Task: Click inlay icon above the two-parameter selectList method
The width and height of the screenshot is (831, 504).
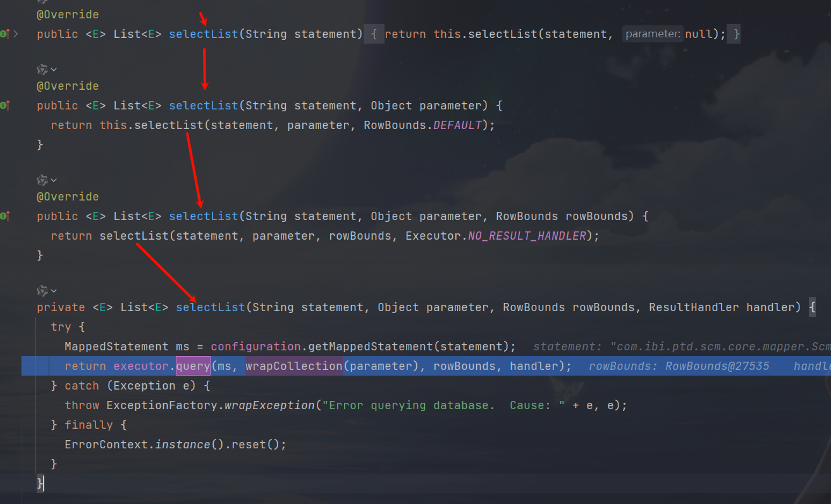Action: click(42, 69)
